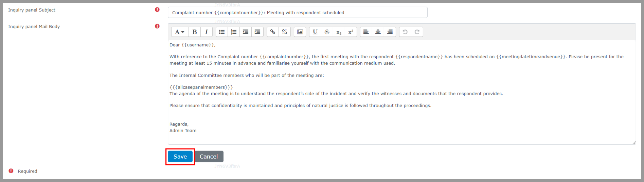644x182 pixels.
Task: Apply underline formatting
Action: coord(315,32)
